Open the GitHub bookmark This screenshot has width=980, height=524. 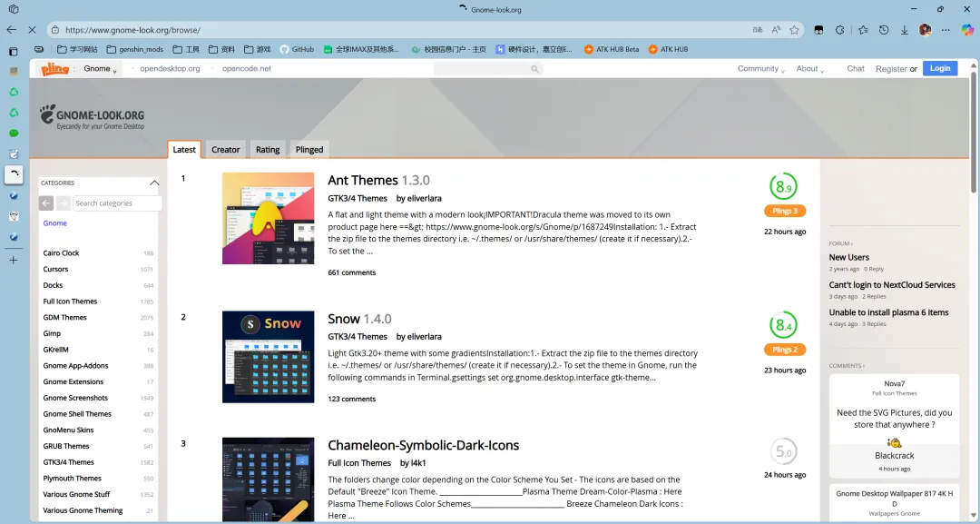[297, 49]
